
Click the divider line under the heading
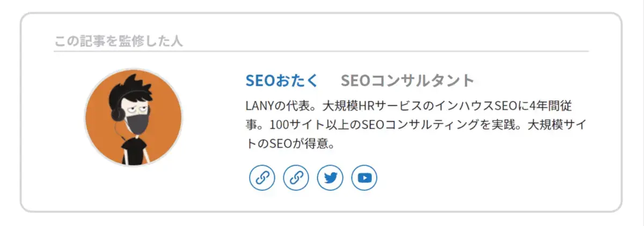(x=321, y=51)
